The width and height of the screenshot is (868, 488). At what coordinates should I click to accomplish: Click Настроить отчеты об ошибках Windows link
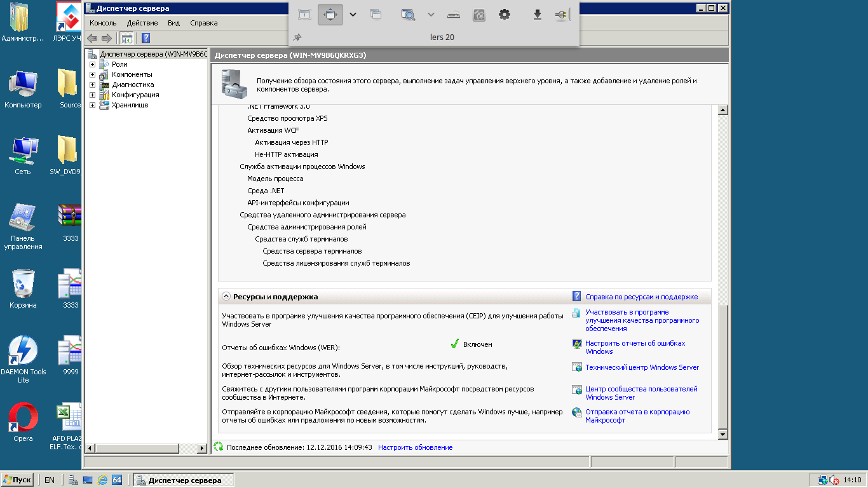pyautogui.click(x=635, y=348)
